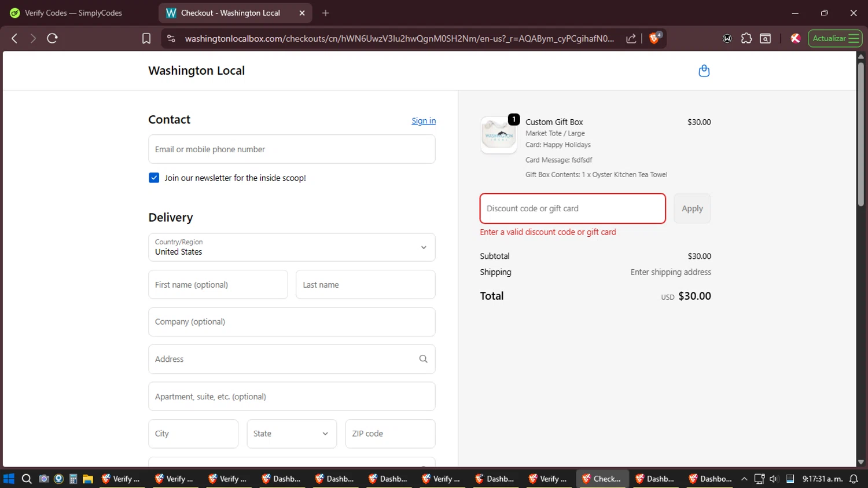
Task: Expand the State dropdown
Action: pos(292,434)
